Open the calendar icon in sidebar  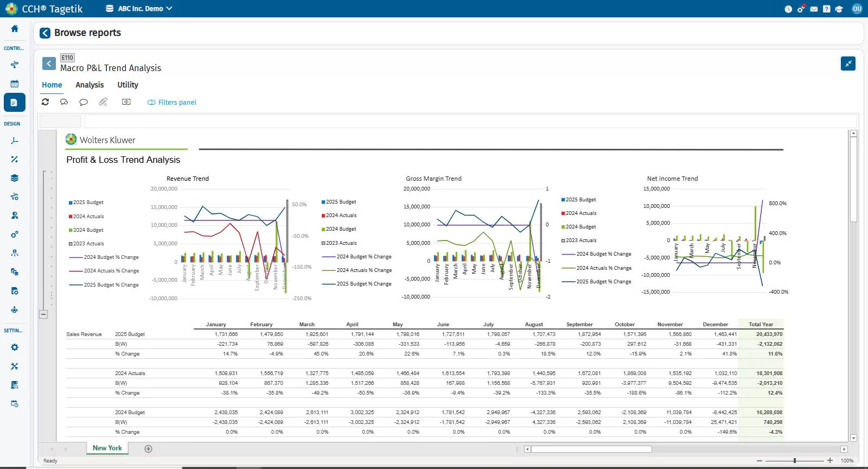[x=15, y=84]
